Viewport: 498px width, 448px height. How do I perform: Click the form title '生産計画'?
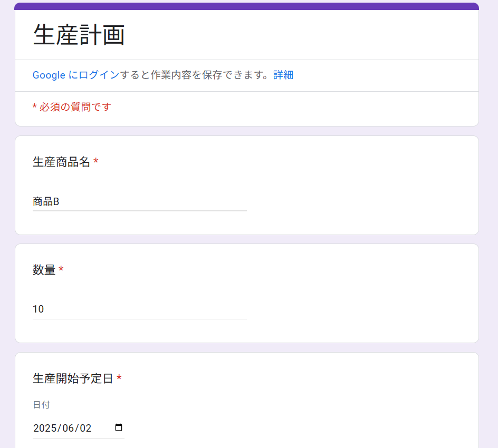79,35
